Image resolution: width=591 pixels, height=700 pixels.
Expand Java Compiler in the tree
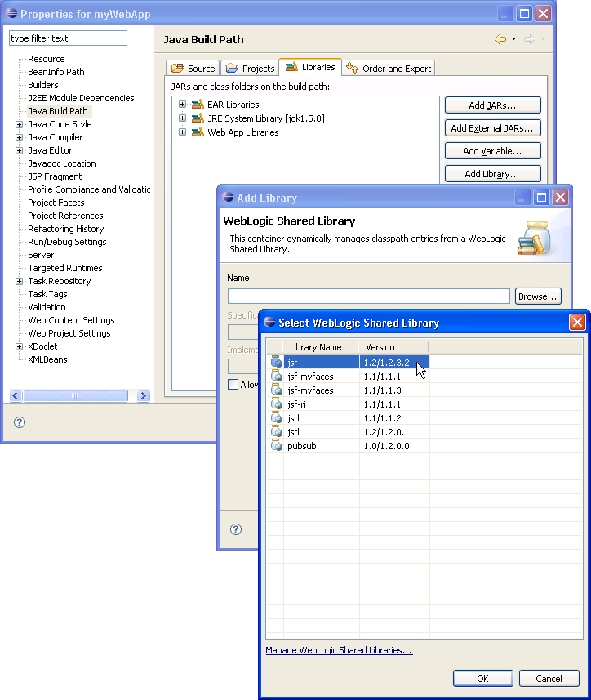tap(19, 137)
